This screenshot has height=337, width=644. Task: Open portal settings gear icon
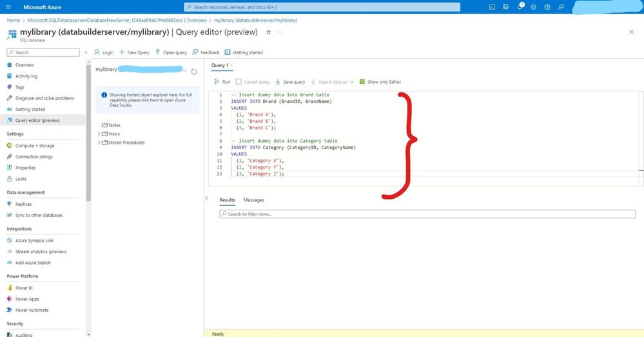tap(534, 7)
